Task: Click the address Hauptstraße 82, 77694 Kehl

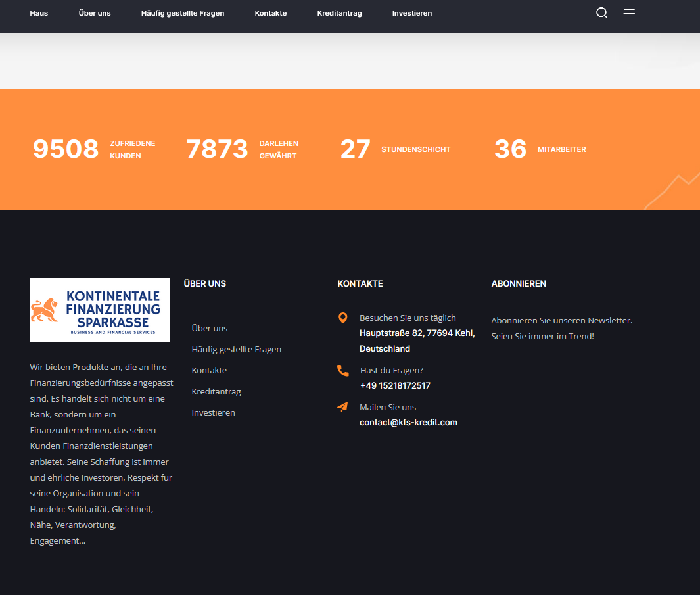Action: tap(417, 341)
